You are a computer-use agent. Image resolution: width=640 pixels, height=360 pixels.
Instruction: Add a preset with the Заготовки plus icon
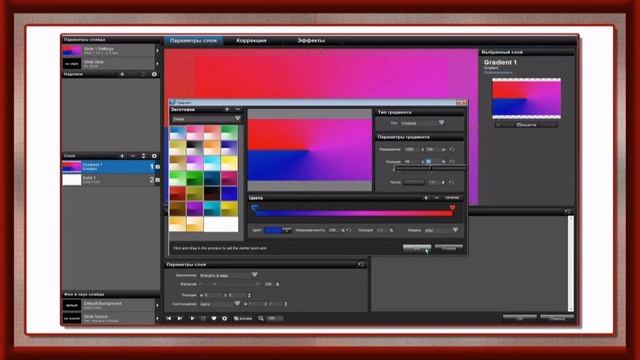click(x=227, y=109)
